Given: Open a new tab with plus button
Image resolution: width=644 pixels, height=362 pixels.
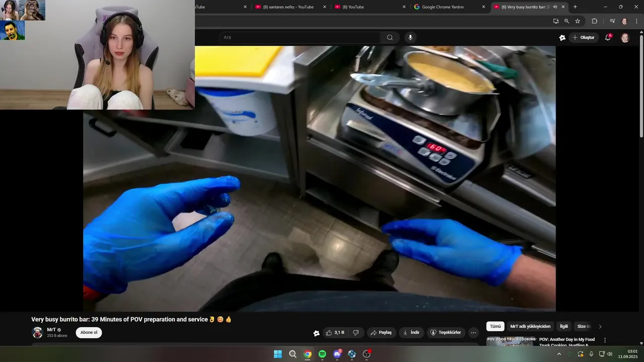Looking at the screenshot, I should 575,7.
